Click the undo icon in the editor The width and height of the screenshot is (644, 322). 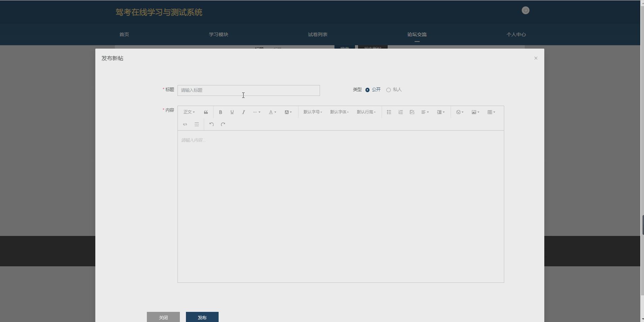click(211, 124)
